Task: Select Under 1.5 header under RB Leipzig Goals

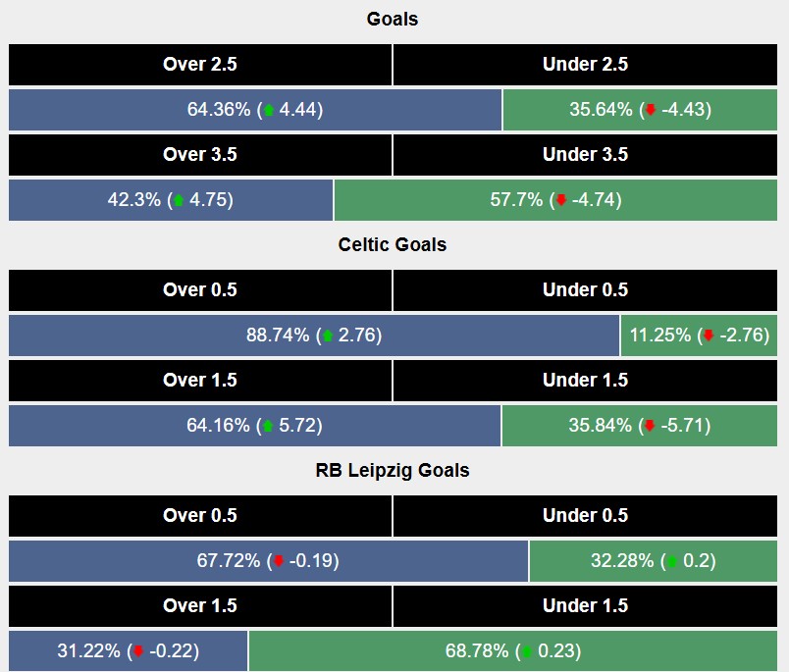Action: [585, 606]
